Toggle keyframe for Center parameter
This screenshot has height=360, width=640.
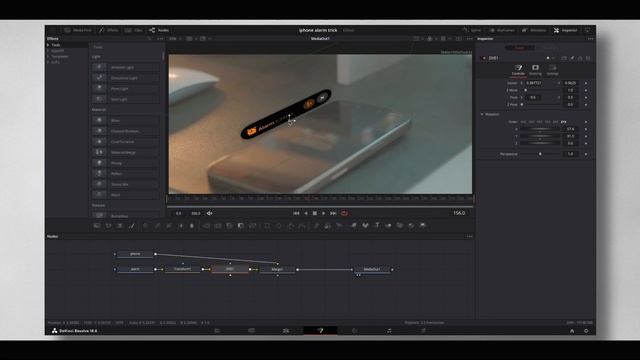(x=586, y=83)
